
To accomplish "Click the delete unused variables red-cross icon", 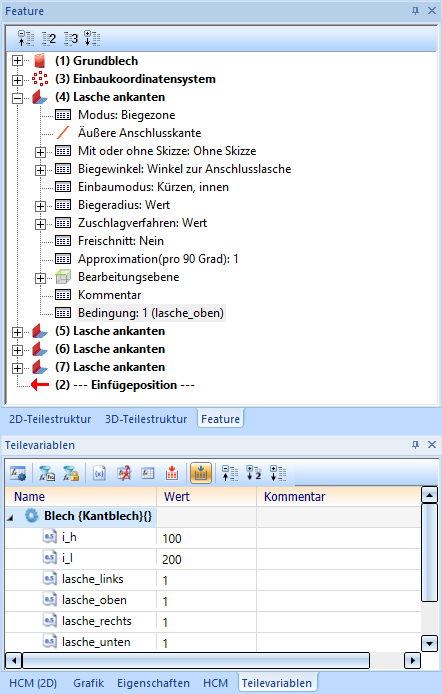I will 124,474.
